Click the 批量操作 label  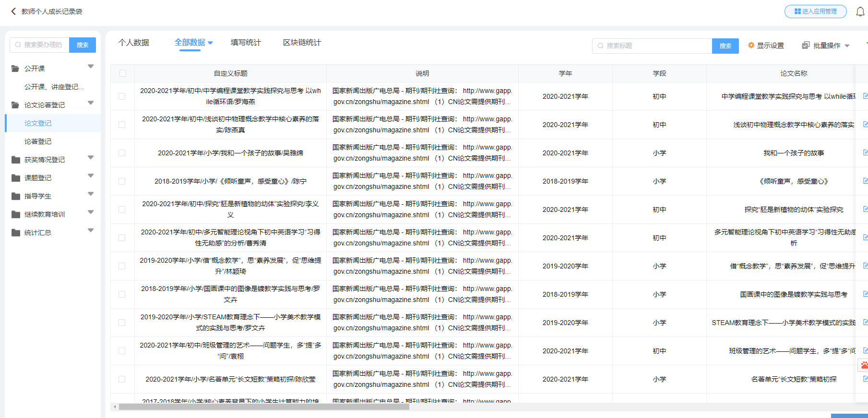827,46
